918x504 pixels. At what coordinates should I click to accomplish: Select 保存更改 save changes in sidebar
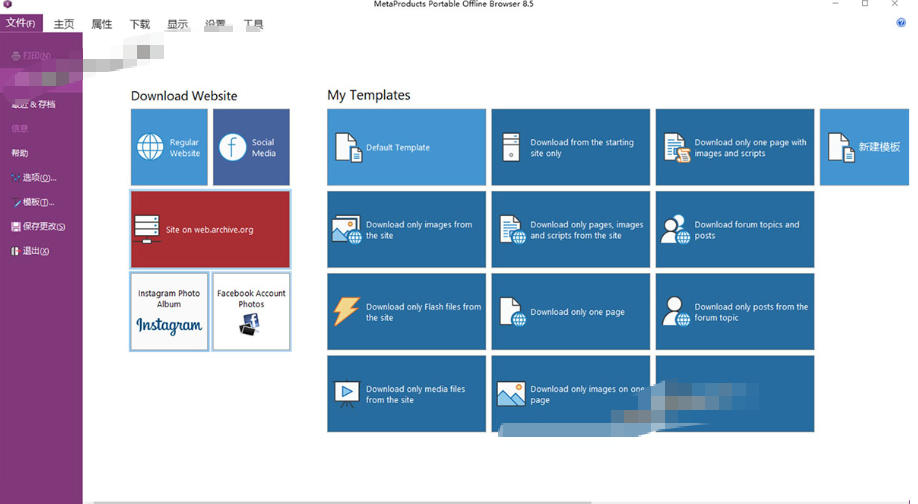(38, 227)
